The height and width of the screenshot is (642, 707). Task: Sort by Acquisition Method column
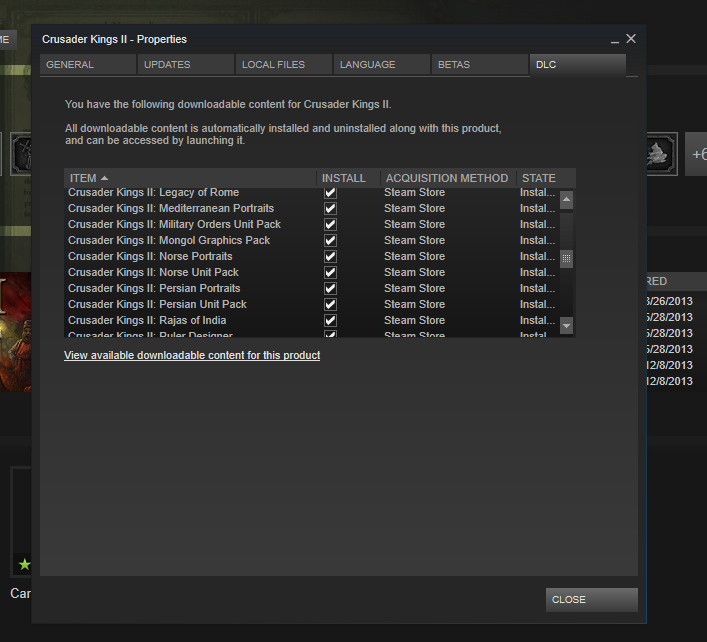pos(447,178)
